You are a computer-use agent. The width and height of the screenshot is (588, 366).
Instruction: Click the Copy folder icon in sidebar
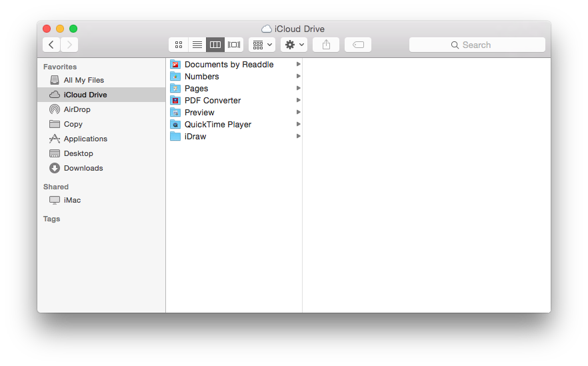[55, 124]
